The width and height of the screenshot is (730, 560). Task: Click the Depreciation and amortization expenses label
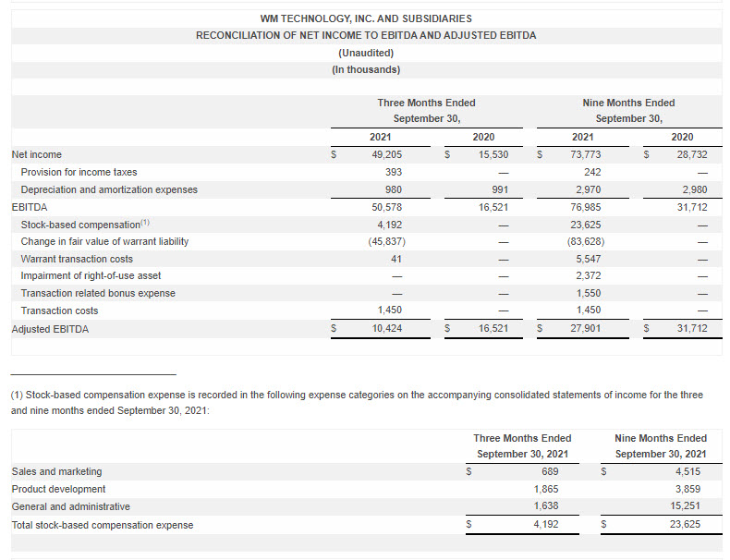coord(109,189)
